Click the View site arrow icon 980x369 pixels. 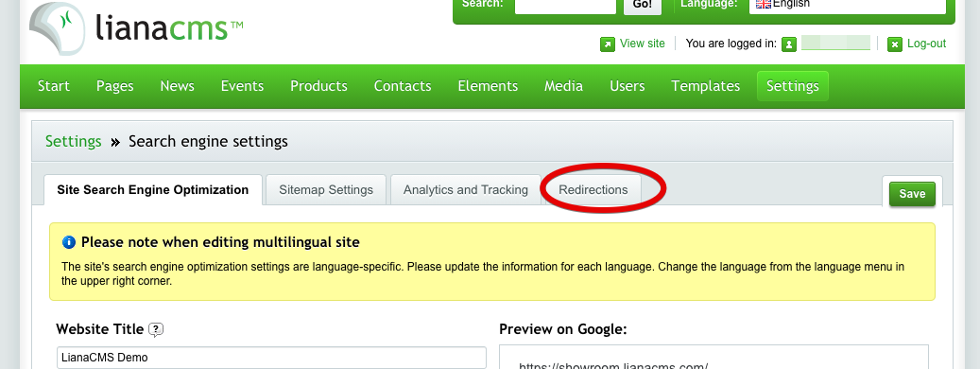[x=608, y=44]
